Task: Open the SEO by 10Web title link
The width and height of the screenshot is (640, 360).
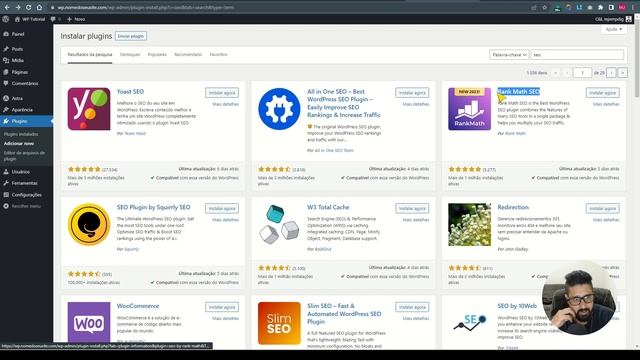Action: 517,306
